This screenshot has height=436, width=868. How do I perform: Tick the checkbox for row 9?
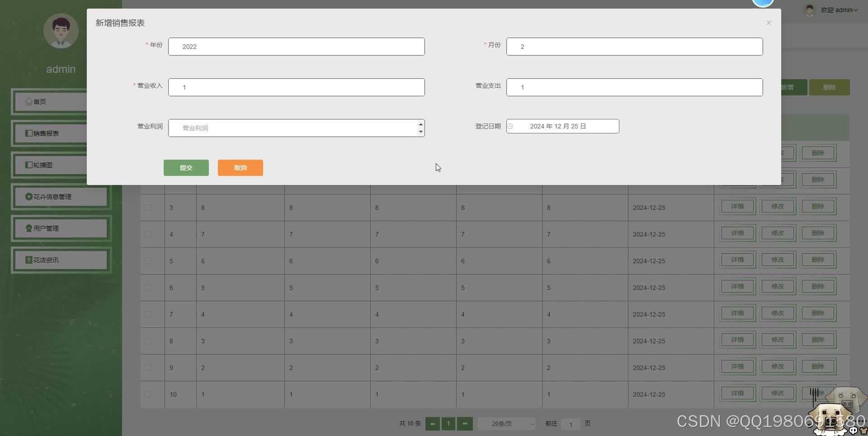pos(148,368)
